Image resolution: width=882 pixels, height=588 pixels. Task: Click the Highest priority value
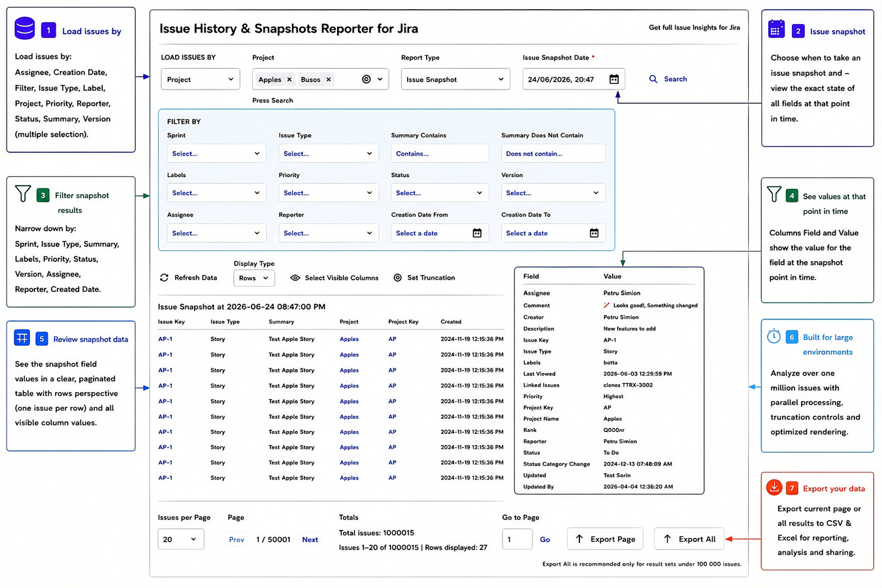[613, 396]
